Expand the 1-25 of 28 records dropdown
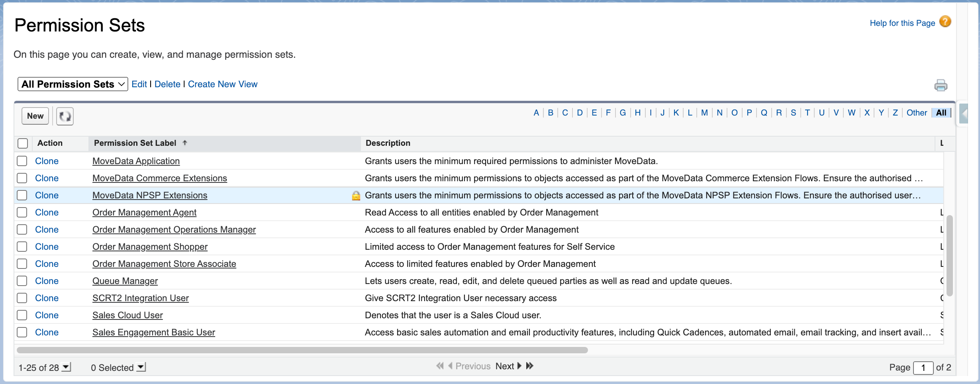Screen dimensions: 980x384 [x=67, y=367]
